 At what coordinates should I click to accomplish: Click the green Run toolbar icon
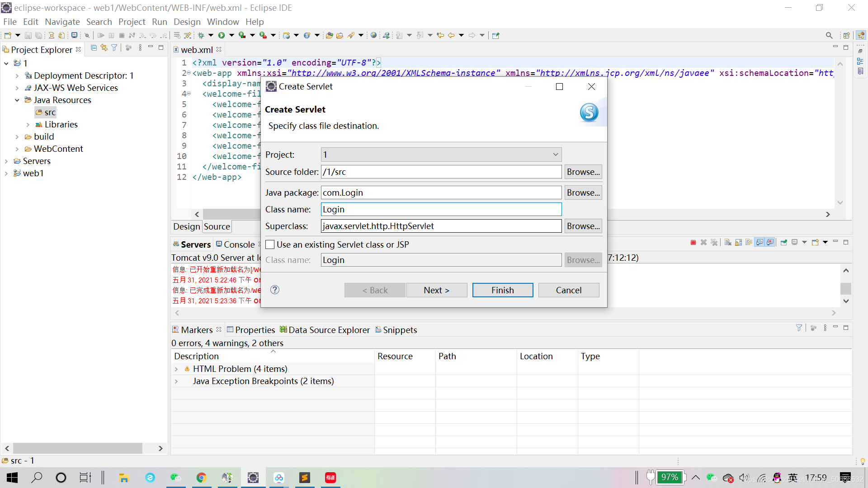tap(222, 35)
